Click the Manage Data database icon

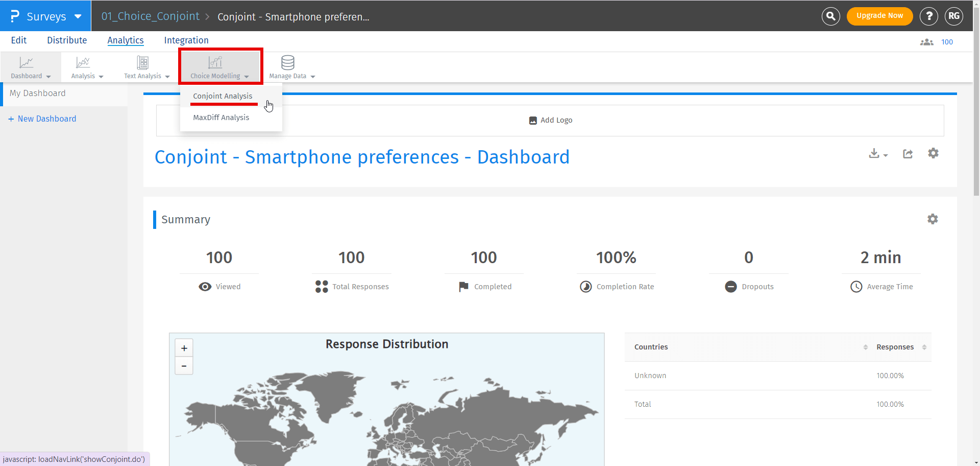pyautogui.click(x=288, y=63)
